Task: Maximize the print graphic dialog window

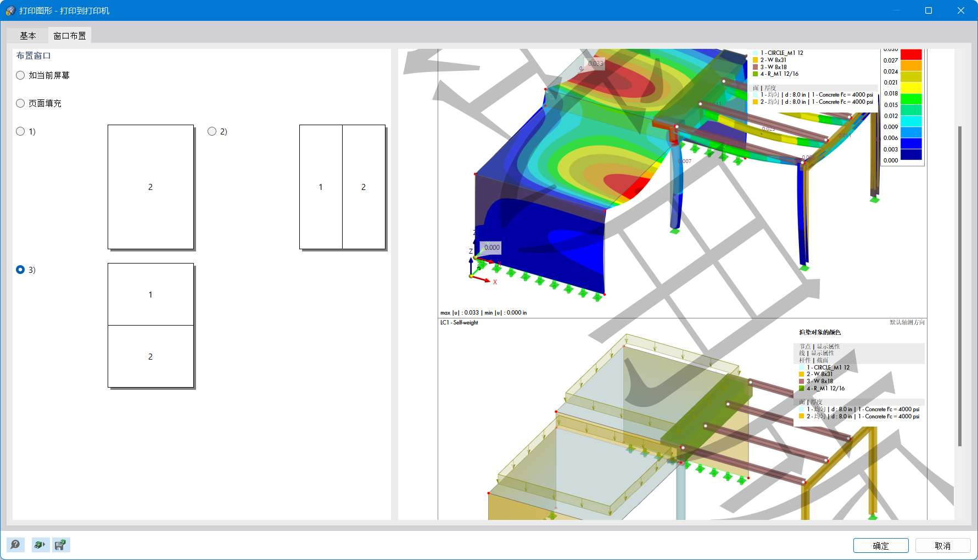Action: pyautogui.click(x=929, y=10)
